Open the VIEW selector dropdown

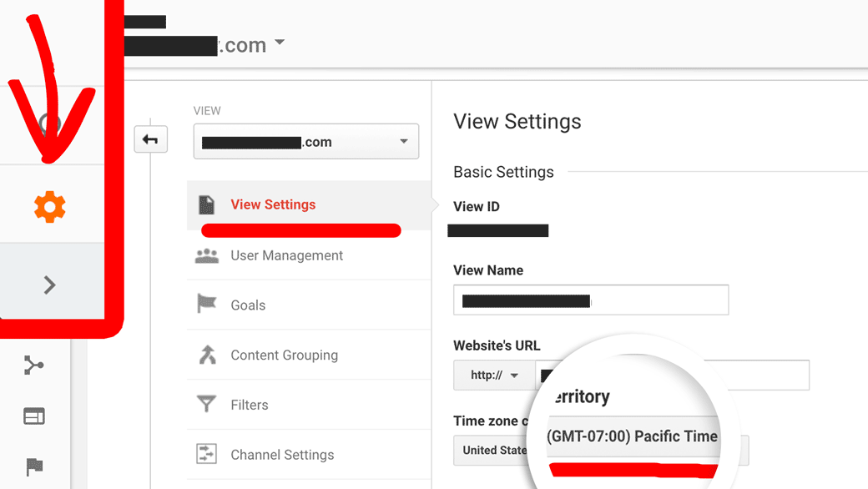pos(306,142)
